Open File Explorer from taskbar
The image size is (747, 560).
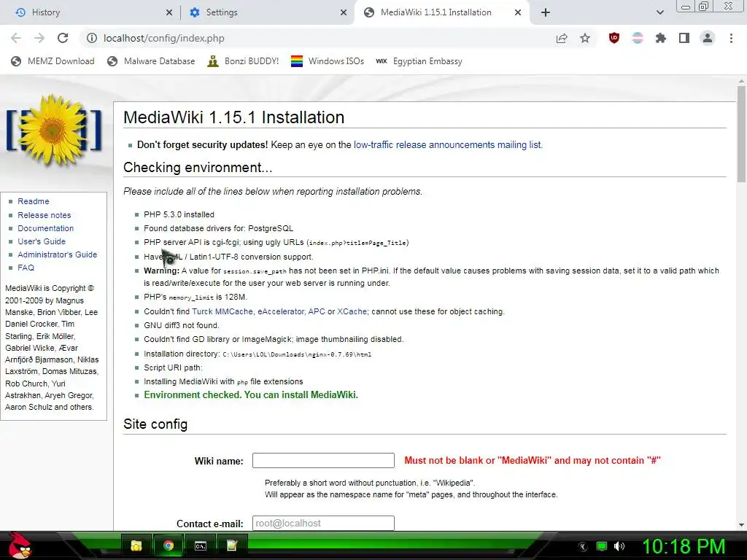136,545
